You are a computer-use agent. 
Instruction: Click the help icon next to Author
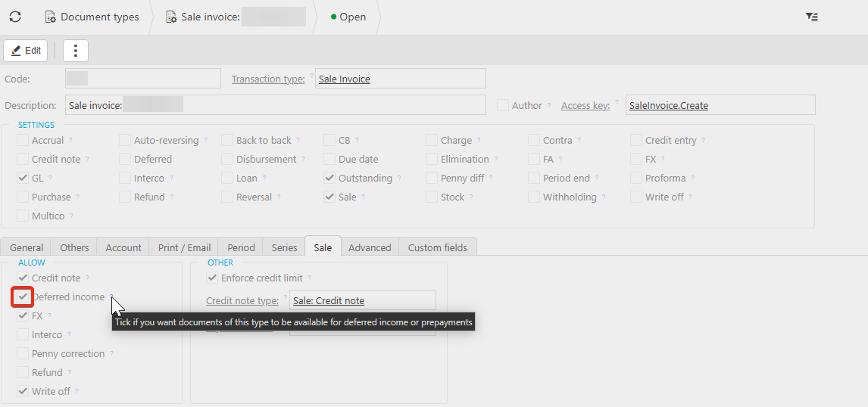pyautogui.click(x=548, y=104)
